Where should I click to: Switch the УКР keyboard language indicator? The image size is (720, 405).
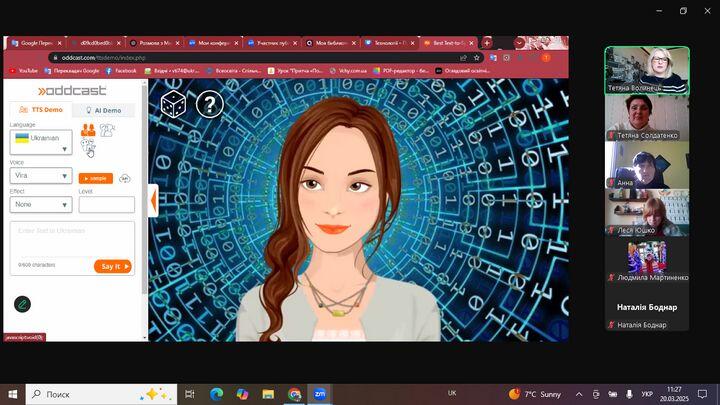[647, 394]
